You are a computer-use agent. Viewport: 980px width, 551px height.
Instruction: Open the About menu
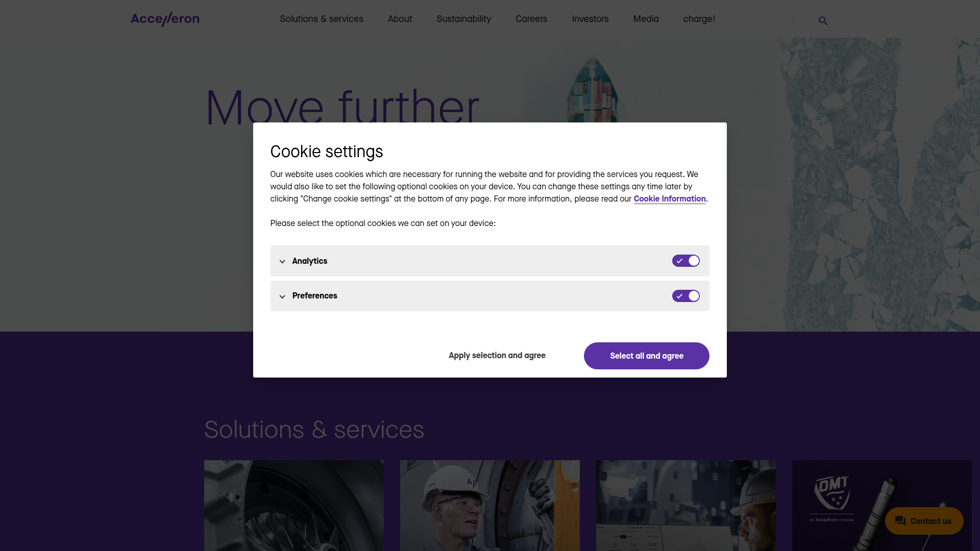click(400, 19)
